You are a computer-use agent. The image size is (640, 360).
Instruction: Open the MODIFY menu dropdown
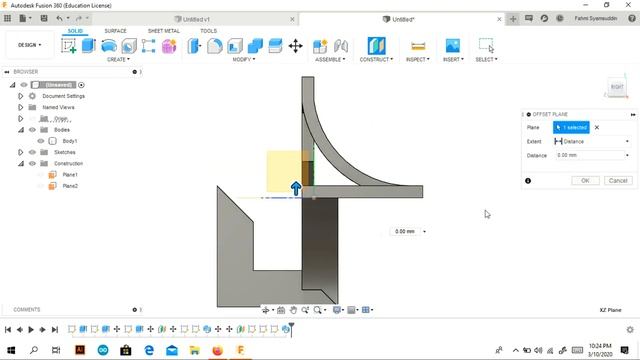[x=244, y=60]
